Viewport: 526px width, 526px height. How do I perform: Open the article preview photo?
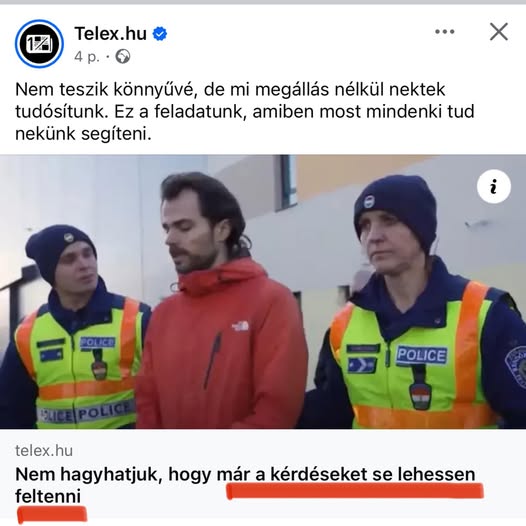[x=263, y=292]
